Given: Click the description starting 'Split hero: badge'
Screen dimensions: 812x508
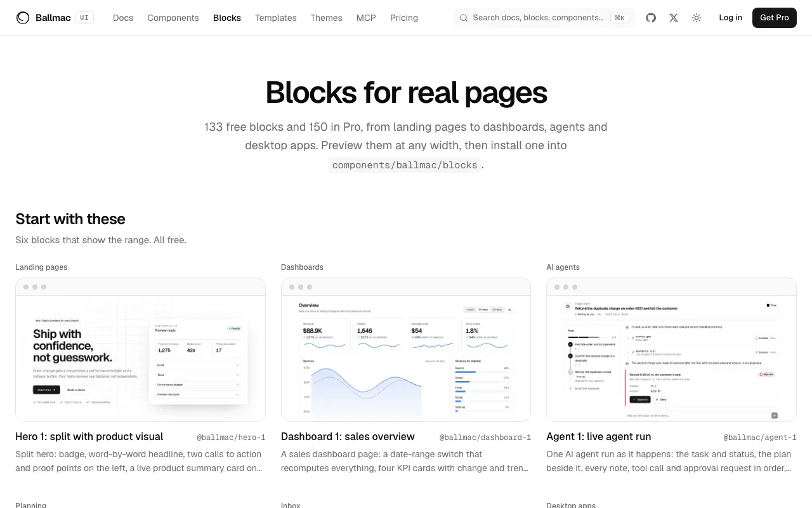Looking at the screenshot, I should tap(139, 461).
